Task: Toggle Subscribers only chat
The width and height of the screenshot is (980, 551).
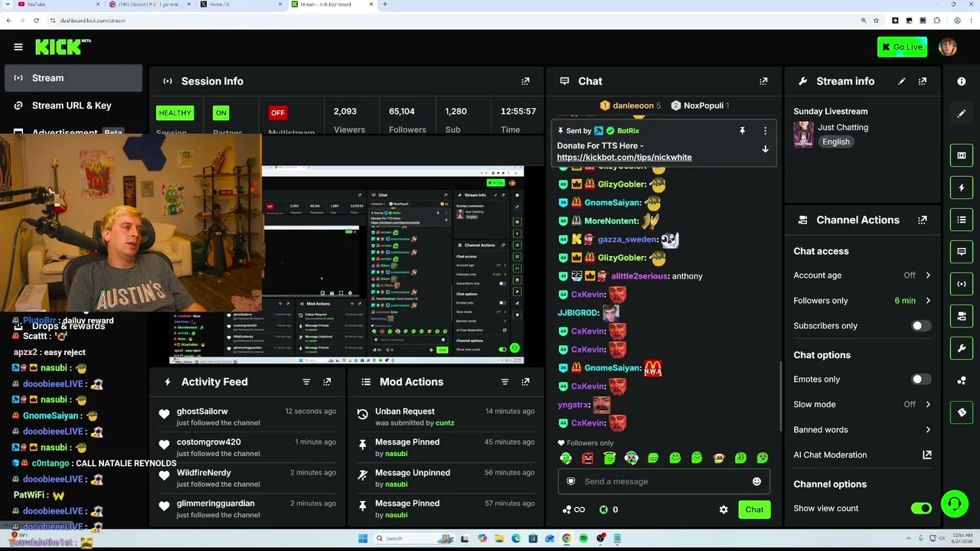Action: pyautogui.click(x=921, y=326)
